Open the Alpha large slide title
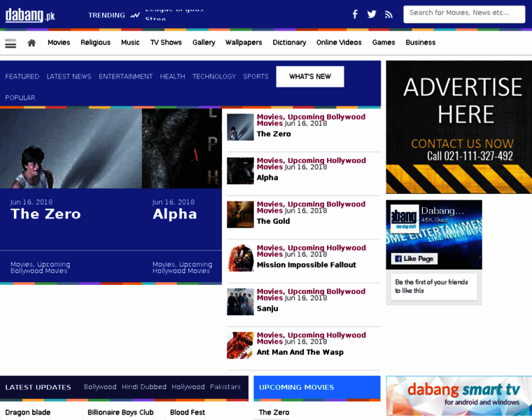The width and height of the screenshot is (532, 420). (174, 214)
